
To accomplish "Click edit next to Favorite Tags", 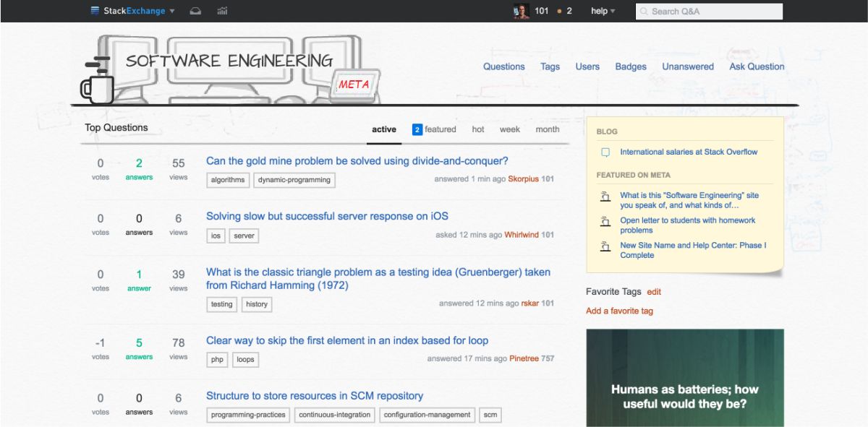I will [654, 292].
